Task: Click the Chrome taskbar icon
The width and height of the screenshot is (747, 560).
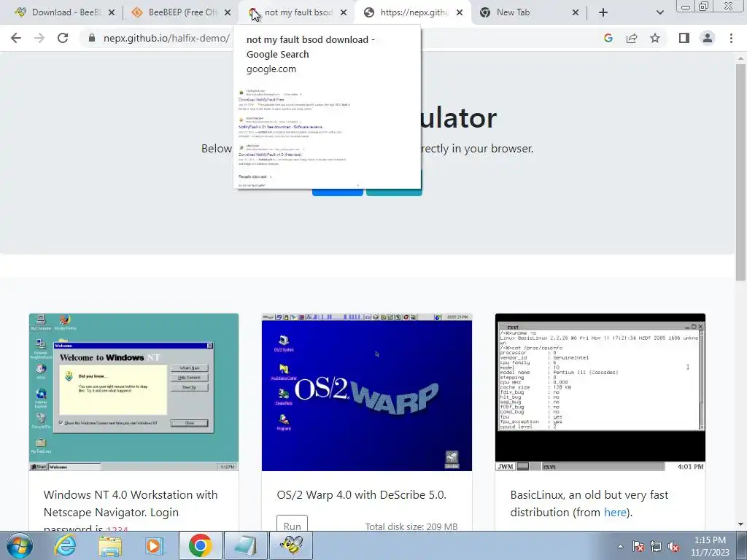Action: [x=201, y=545]
